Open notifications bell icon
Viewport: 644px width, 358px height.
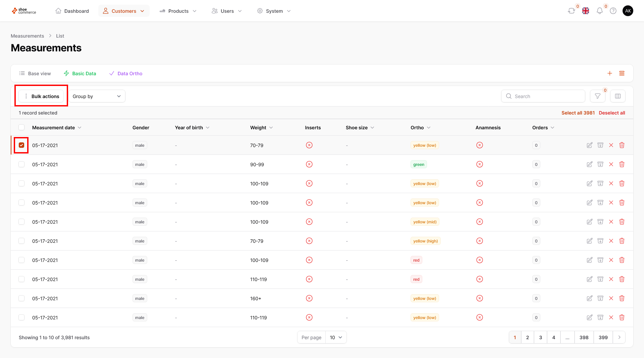click(x=599, y=11)
